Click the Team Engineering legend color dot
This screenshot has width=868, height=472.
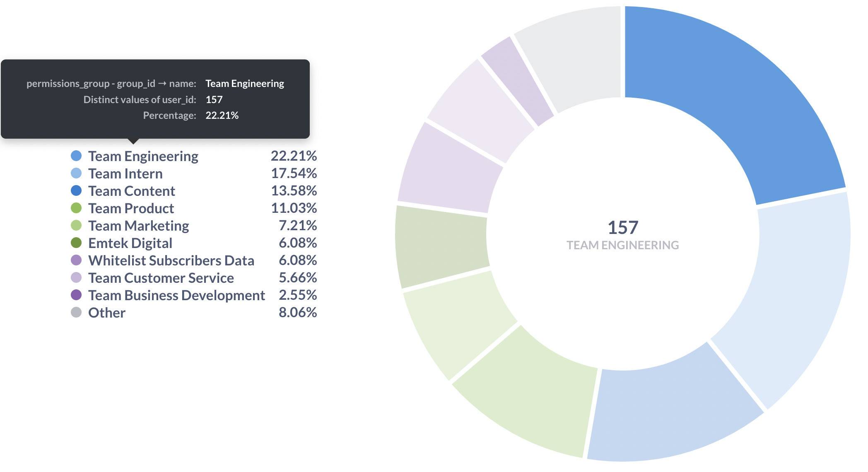tap(76, 156)
